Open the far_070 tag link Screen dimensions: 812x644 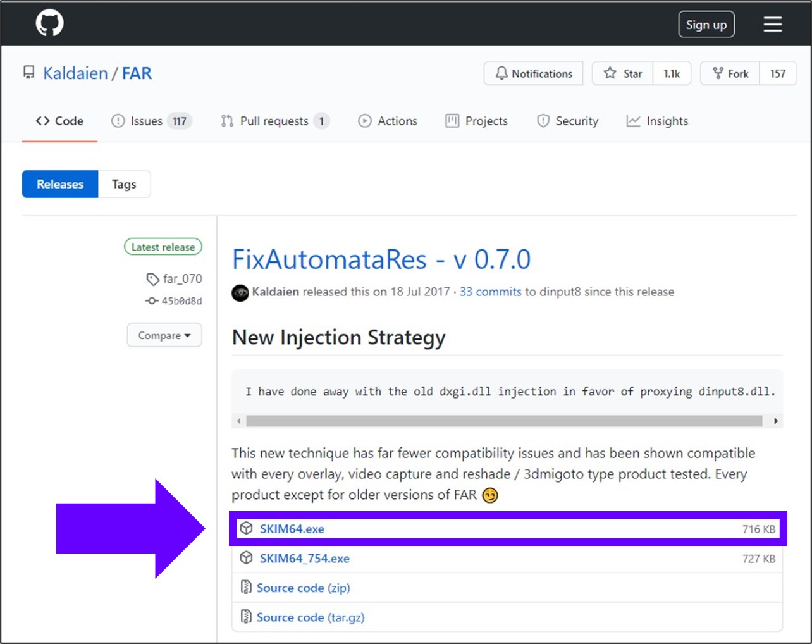coord(175,279)
